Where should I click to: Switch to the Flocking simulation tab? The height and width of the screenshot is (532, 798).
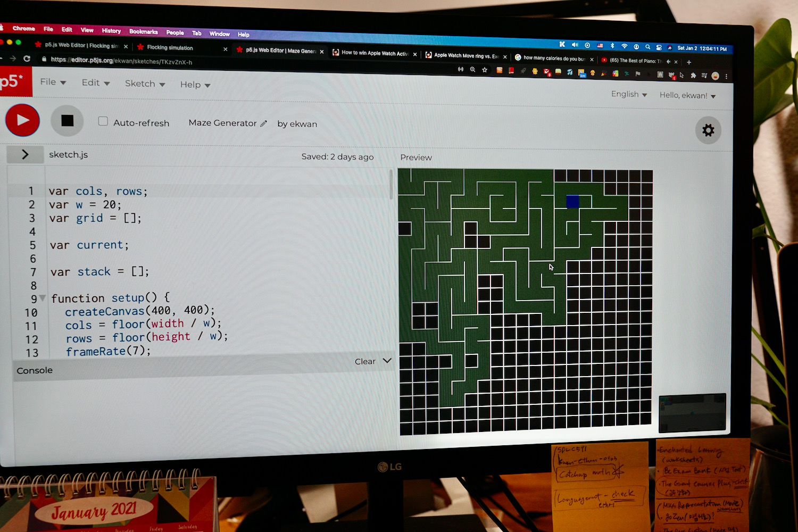coord(170,47)
